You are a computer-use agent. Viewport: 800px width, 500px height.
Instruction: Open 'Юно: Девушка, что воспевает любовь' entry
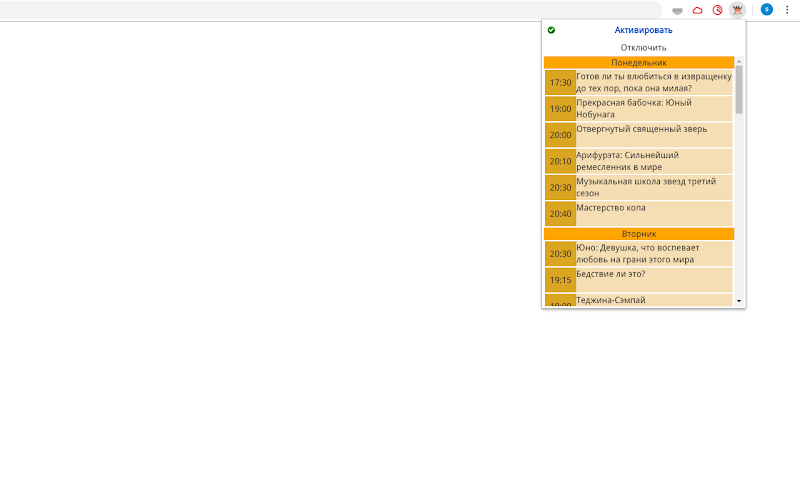[654, 254]
